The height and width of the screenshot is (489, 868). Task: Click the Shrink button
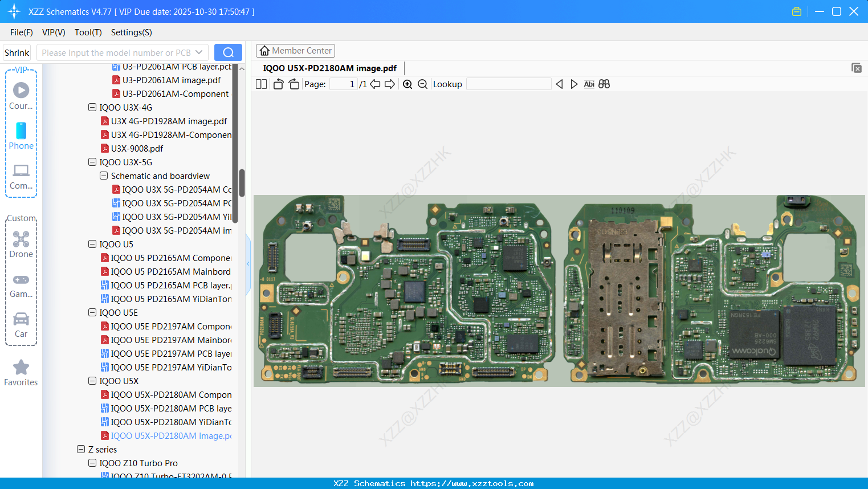(17, 52)
